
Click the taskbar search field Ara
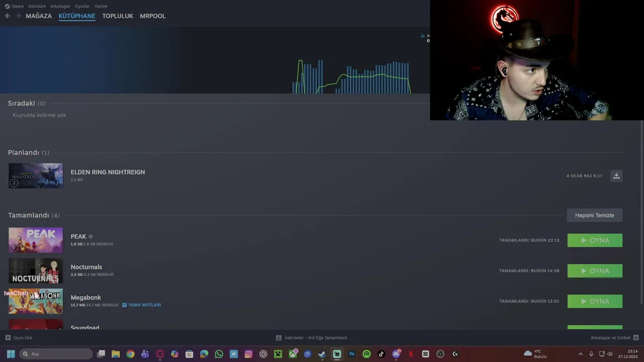(56, 354)
